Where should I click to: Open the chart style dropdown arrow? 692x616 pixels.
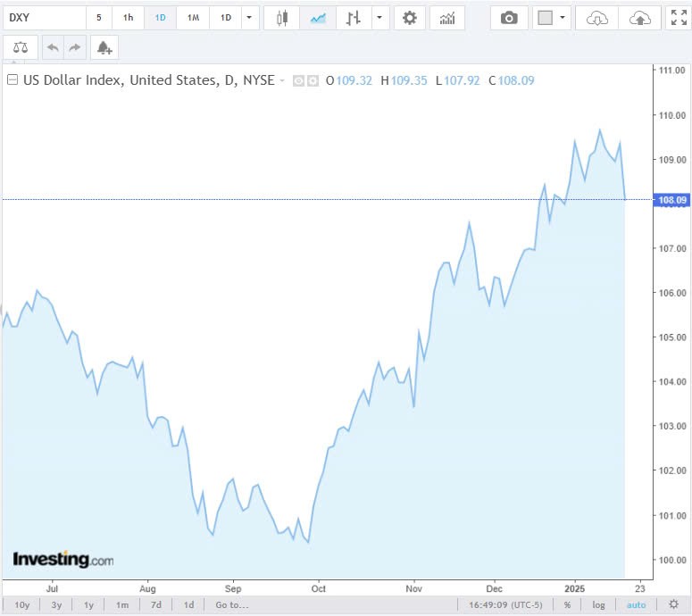point(380,18)
